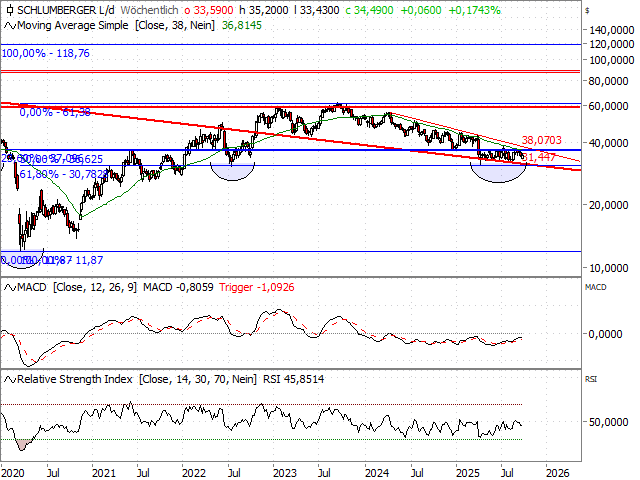The width and height of the screenshot is (640, 480).
Task: Click the 2024 label on time axis
Action: point(377,473)
